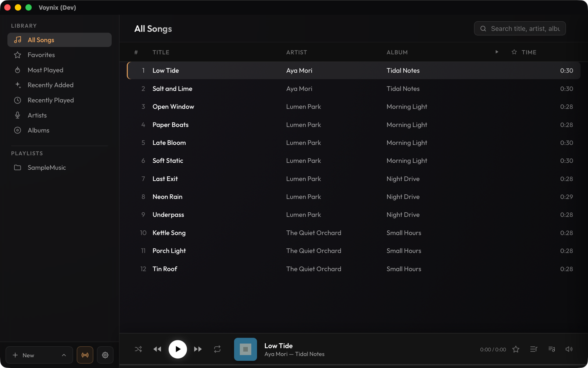
Task: Favorite the current track in player bar
Action: pos(516,349)
